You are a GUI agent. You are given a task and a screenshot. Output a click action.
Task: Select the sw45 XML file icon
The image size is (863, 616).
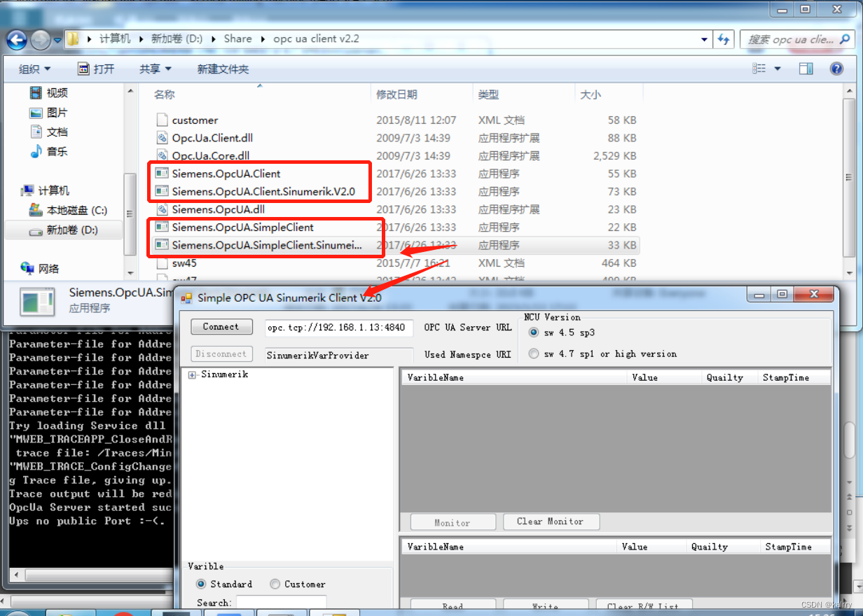162,263
